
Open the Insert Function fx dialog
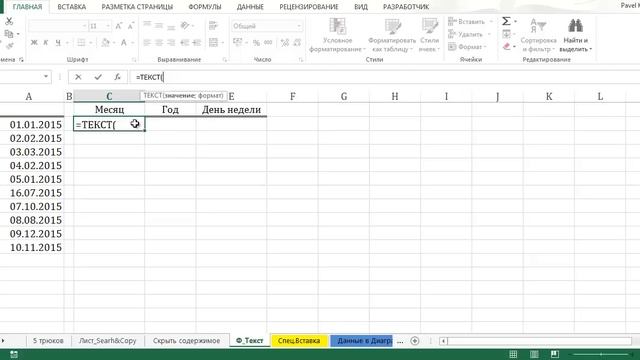pos(117,77)
